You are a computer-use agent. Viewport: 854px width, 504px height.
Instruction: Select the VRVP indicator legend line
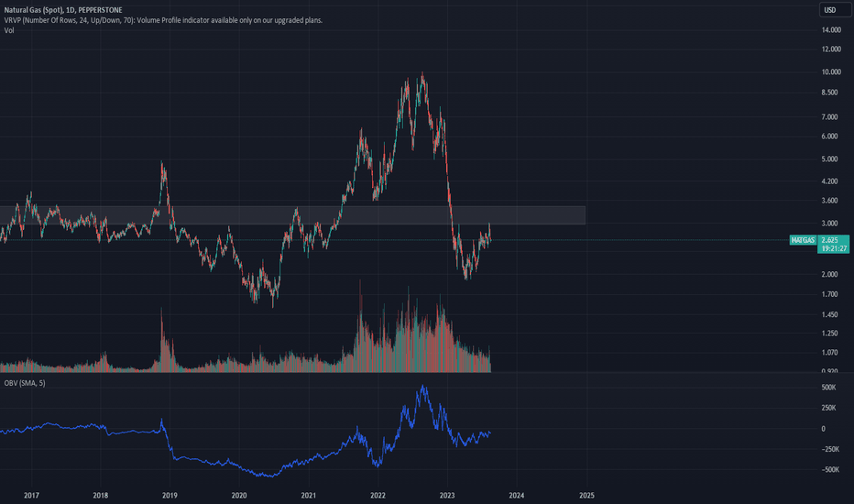163,20
